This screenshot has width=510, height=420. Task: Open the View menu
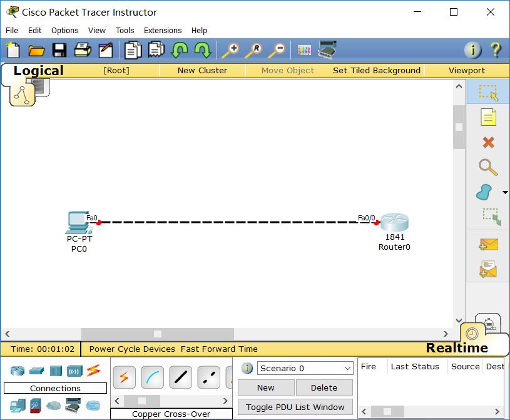tap(96, 31)
